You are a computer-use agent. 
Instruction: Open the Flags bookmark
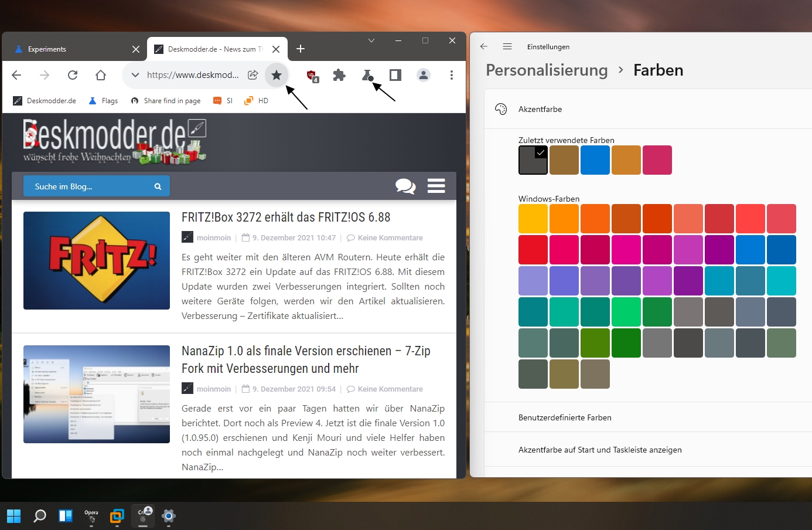(103, 101)
